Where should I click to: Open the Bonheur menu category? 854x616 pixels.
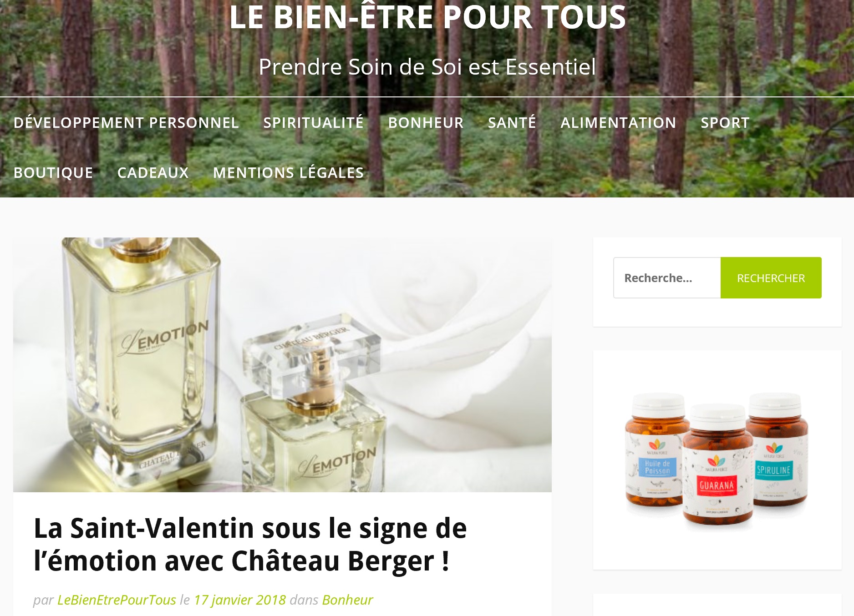point(426,122)
